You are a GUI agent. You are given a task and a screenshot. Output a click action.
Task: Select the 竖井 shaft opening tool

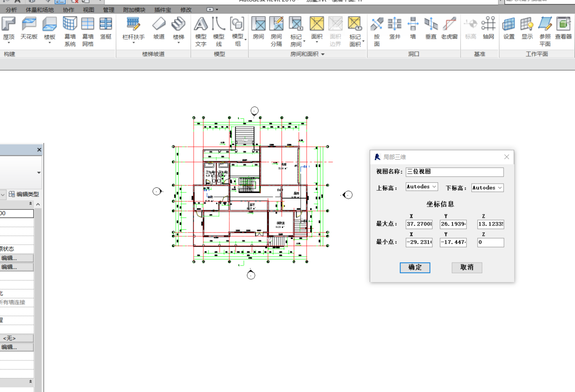(395, 28)
